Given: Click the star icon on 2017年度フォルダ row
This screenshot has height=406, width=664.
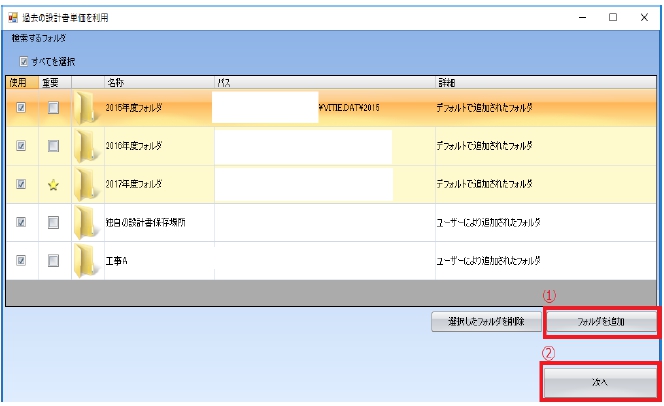Looking at the screenshot, I should coord(54,185).
